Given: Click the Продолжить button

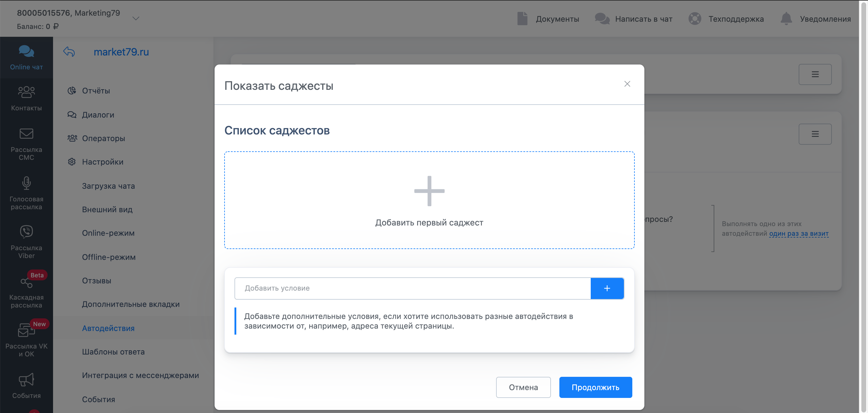Looking at the screenshot, I should pyautogui.click(x=595, y=387).
